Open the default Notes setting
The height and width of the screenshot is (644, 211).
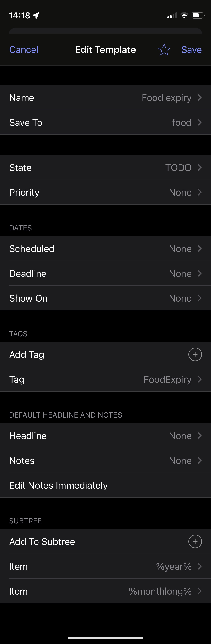(105, 460)
